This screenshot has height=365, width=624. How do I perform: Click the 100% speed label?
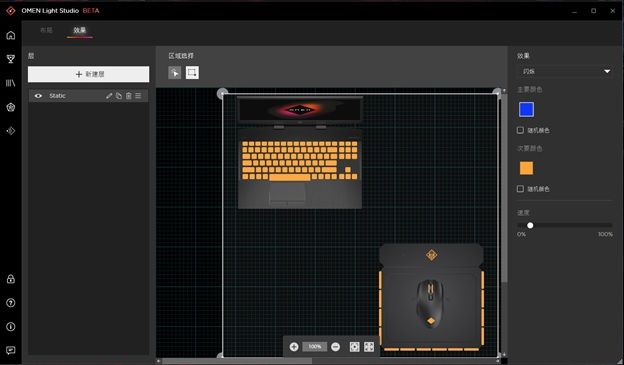(x=605, y=234)
